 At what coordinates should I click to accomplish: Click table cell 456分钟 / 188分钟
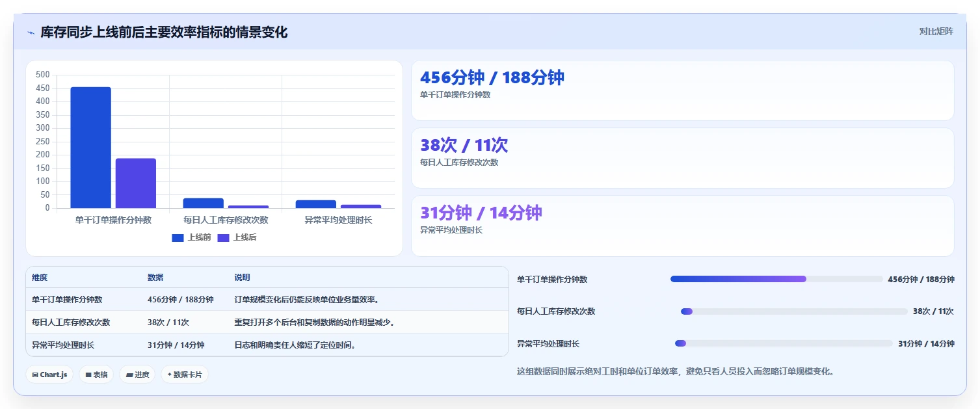coord(181,300)
